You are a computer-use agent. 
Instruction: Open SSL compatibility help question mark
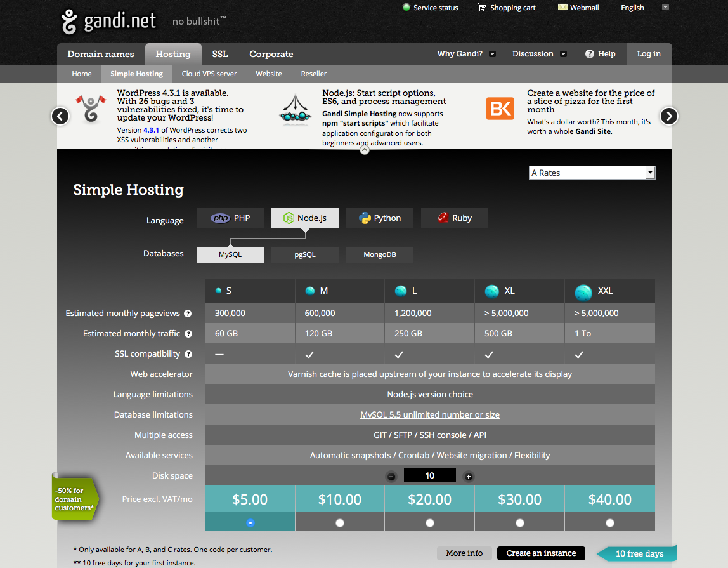coord(188,354)
